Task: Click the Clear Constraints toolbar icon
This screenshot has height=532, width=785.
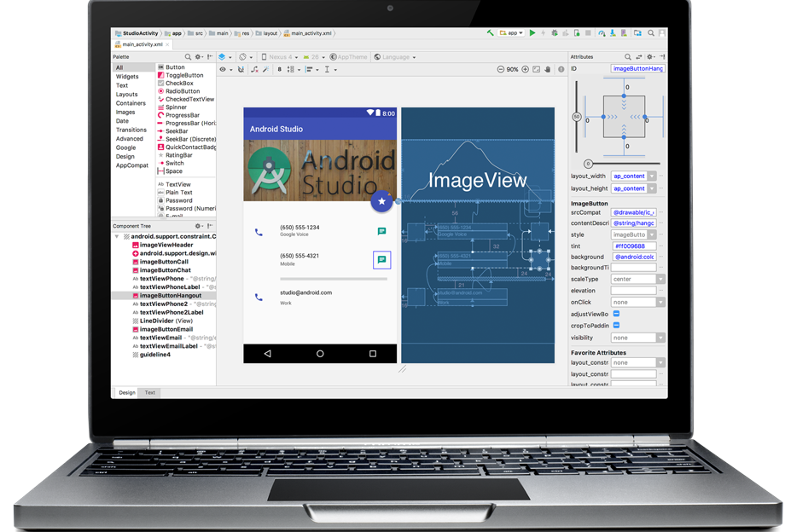Action: 253,69
